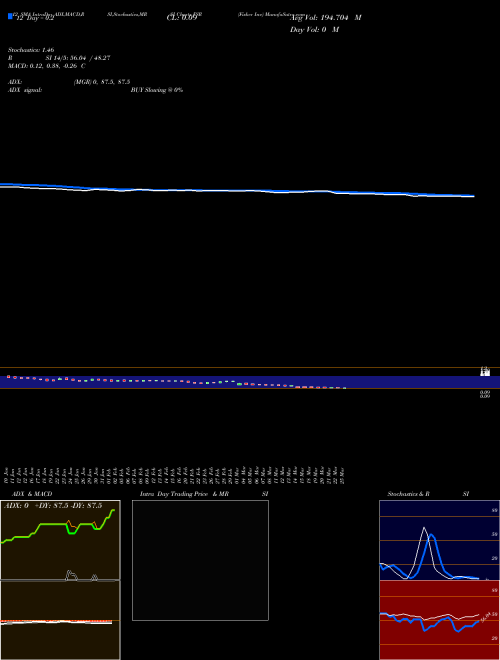This screenshot has height=660, width=500.
Task: Click the green ADX line in bottom-left panel
Action: point(53,524)
